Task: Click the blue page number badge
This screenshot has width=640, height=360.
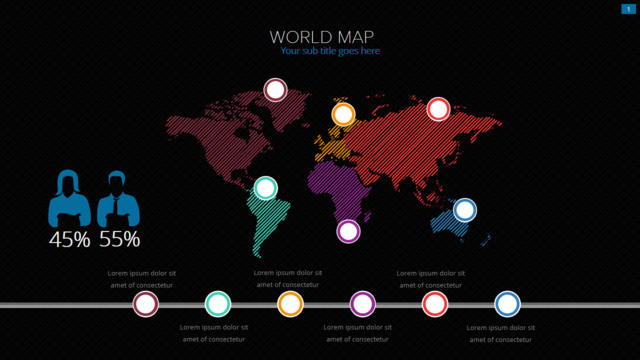Action: (629, 9)
